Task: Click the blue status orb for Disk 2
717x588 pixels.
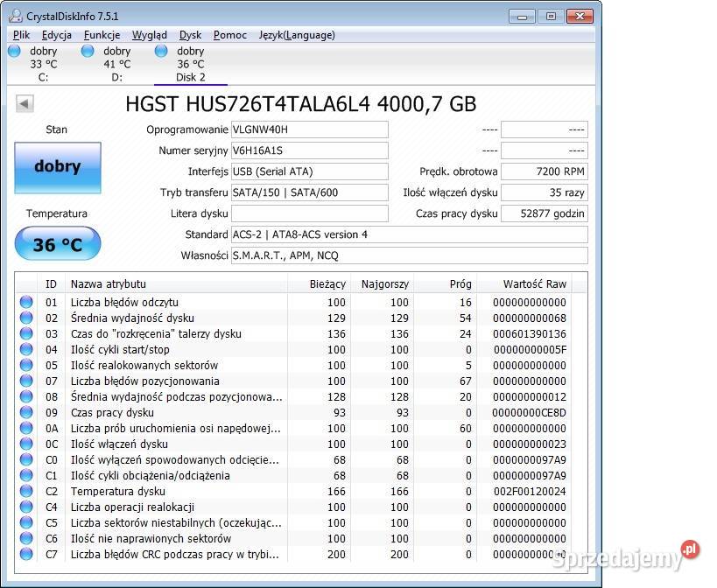Action: coord(161,51)
